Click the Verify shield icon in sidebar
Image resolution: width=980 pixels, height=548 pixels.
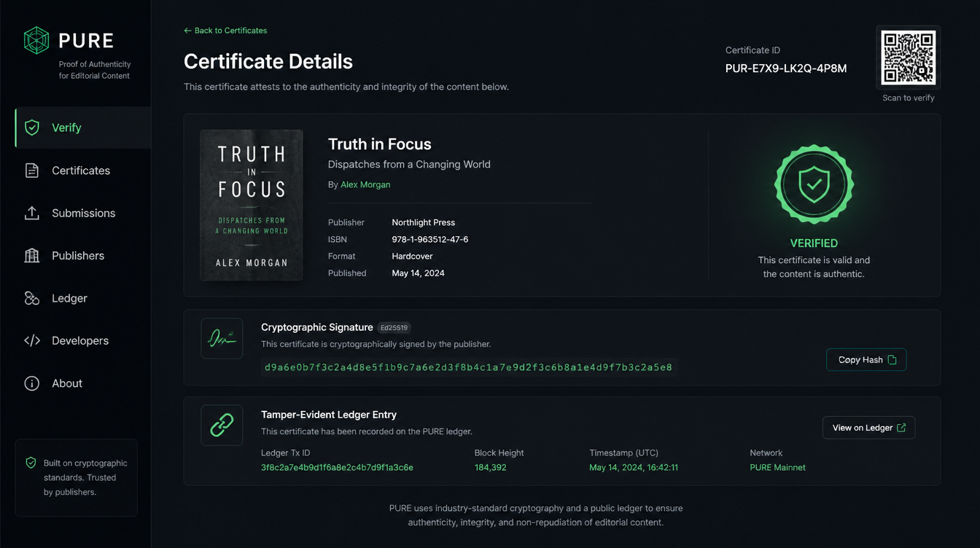pos(32,128)
